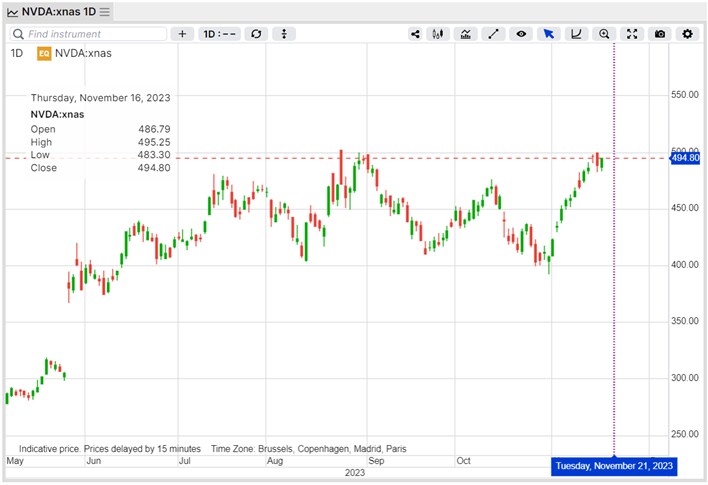
Task: Open chart settings gear
Action: point(687,34)
